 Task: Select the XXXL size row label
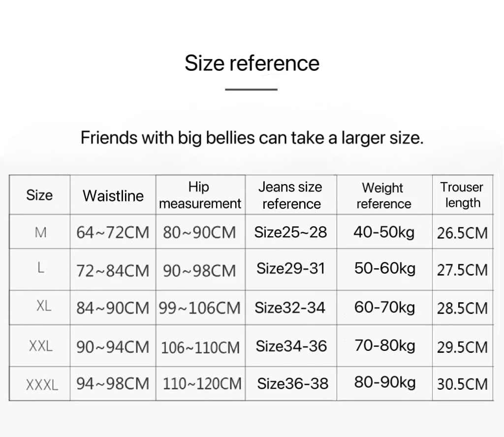coord(42,384)
